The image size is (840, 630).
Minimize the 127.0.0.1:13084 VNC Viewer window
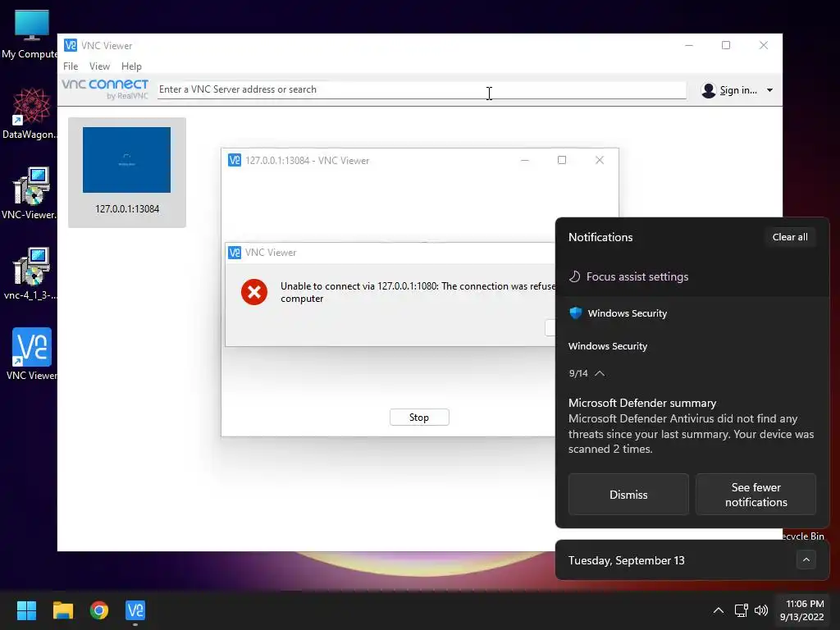(525, 160)
